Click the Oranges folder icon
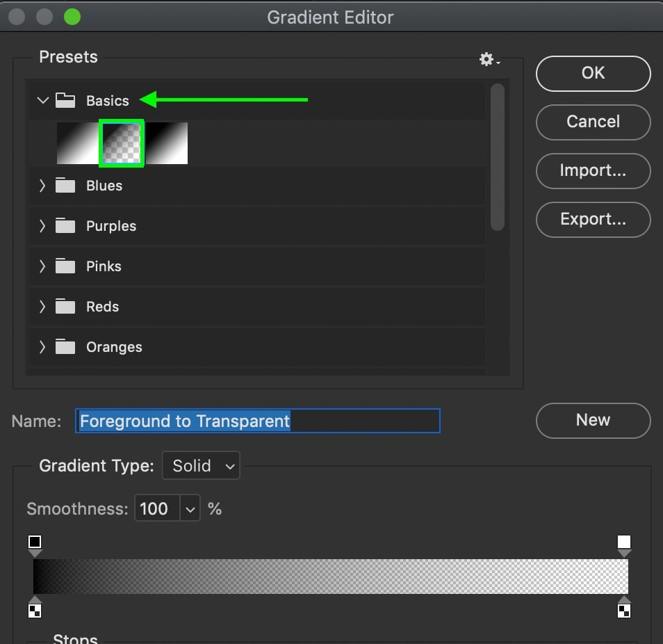The height and width of the screenshot is (644, 663). (x=65, y=347)
